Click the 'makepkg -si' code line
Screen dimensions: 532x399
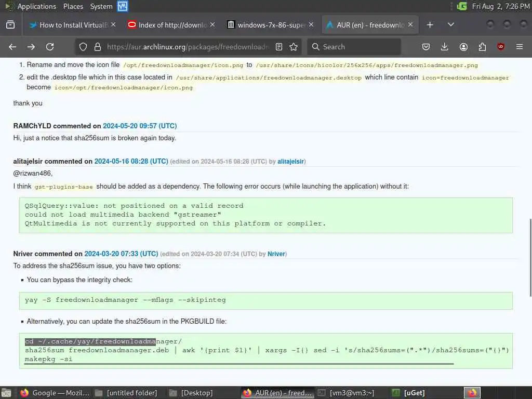(x=48, y=359)
